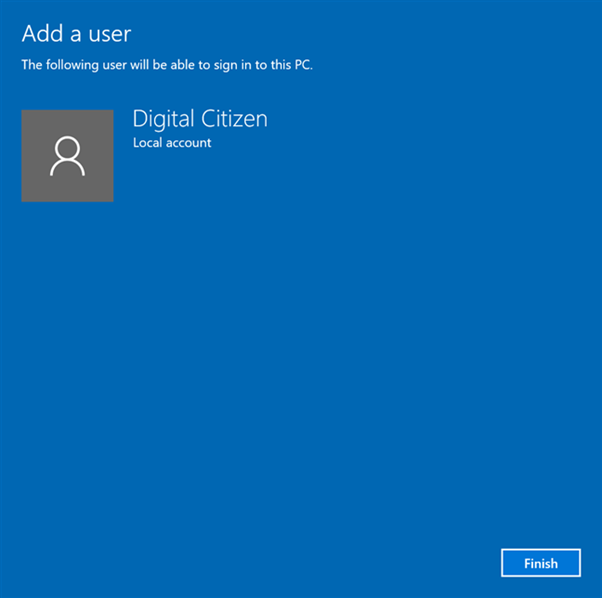Screen dimensions: 602x598
Task: Click the Finish button
Action: click(x=540, y=563)
